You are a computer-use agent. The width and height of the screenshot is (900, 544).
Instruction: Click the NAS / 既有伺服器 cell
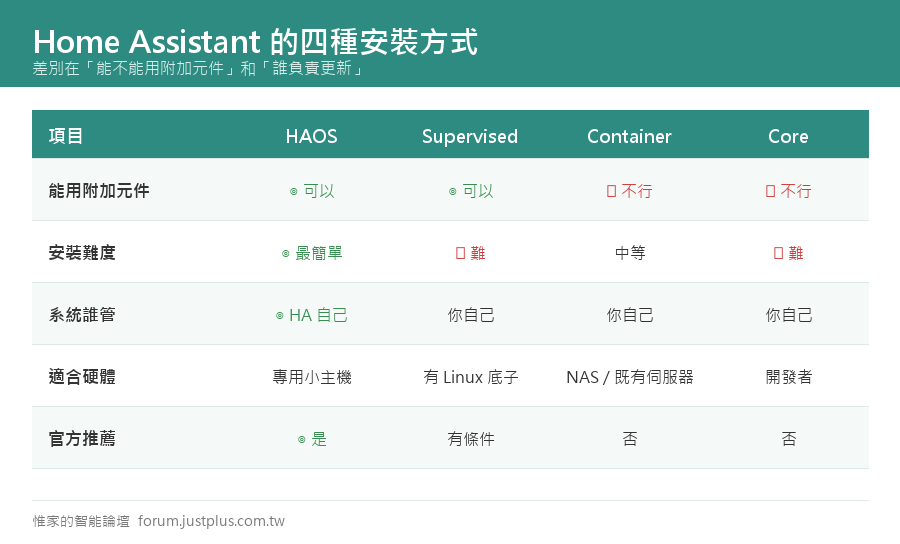pyautogui.click(x=630, y=377)
